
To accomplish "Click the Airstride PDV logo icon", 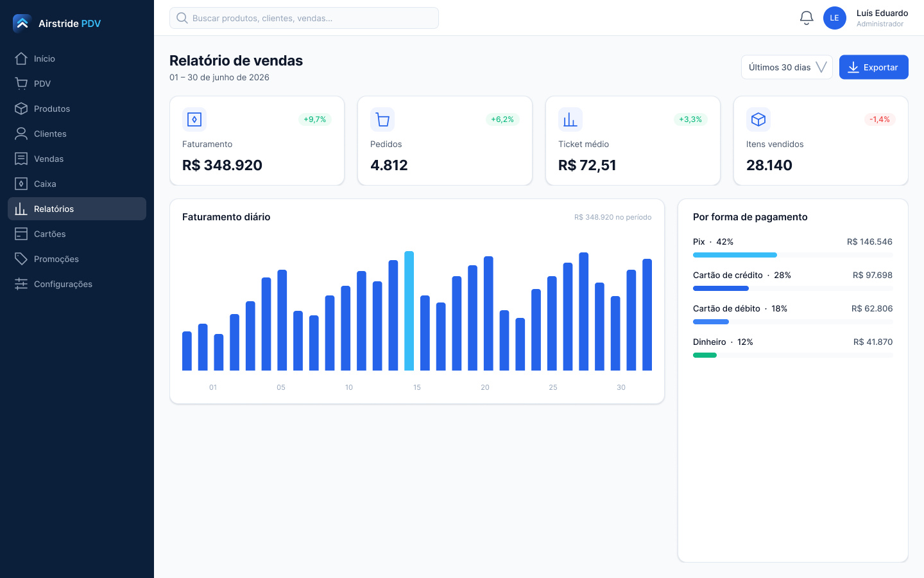I will click(x=22, y=23).
